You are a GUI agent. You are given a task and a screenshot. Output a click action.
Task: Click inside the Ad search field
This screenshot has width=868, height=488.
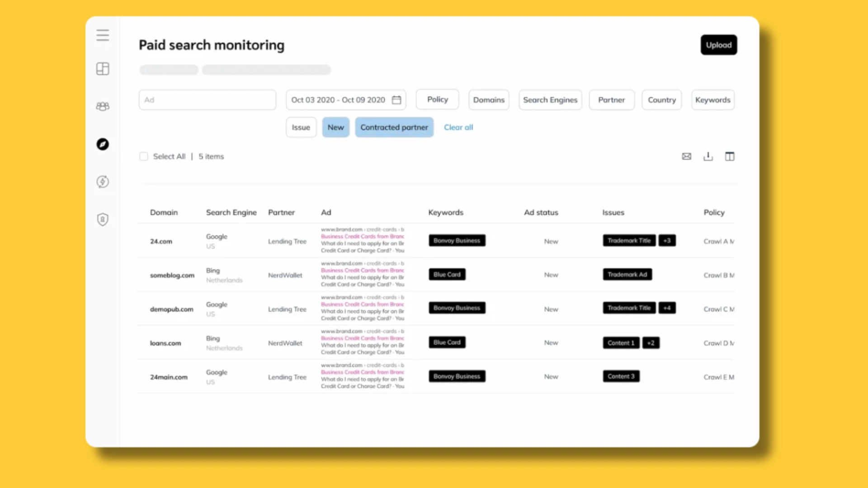pyautogui.click(x=207, y=100)
